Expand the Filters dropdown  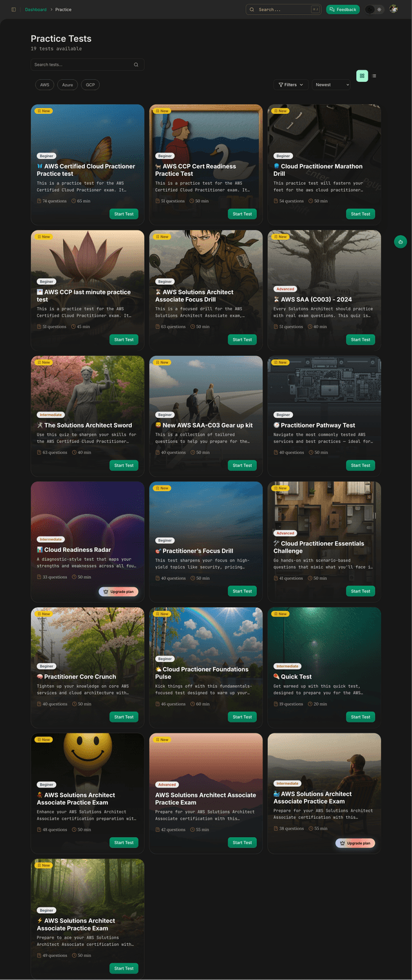click(290, 85)
